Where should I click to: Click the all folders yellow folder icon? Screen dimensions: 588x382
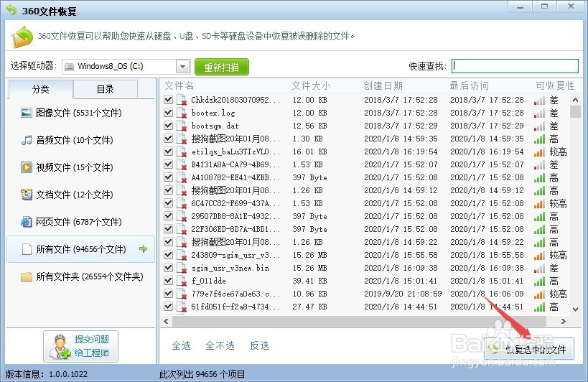tap(27, 276)
